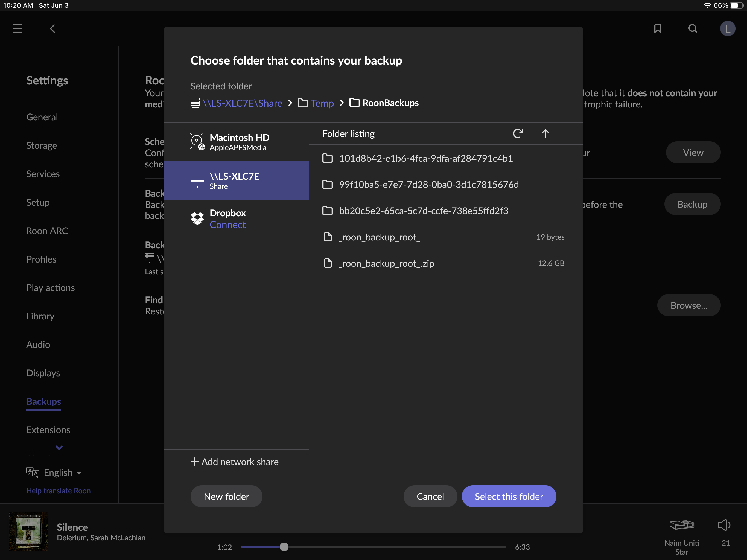Open folder bb20c5e2-65ca-5c7d-ccfe-738e55ffd2f3
Viewport: 747px width, 560px height.
pos(423,211)
